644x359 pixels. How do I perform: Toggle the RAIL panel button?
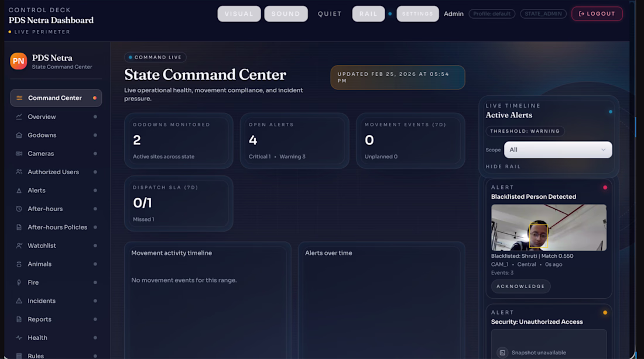tap(368, 13)
